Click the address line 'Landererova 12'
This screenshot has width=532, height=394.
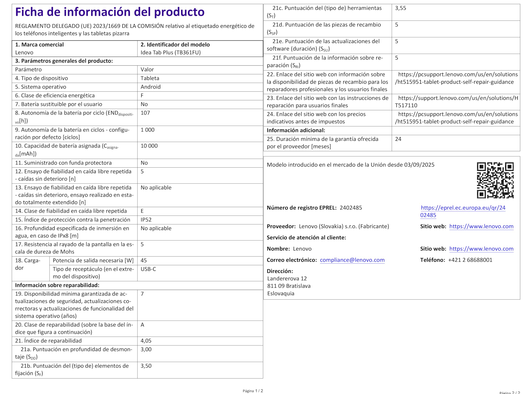pos(287,279)
